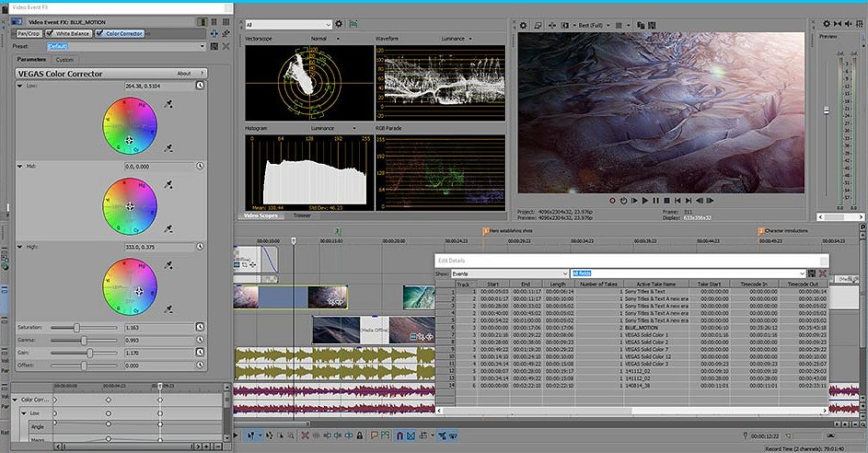
Task: Sort Edit Details by Length column
Action: pos(558,285)
